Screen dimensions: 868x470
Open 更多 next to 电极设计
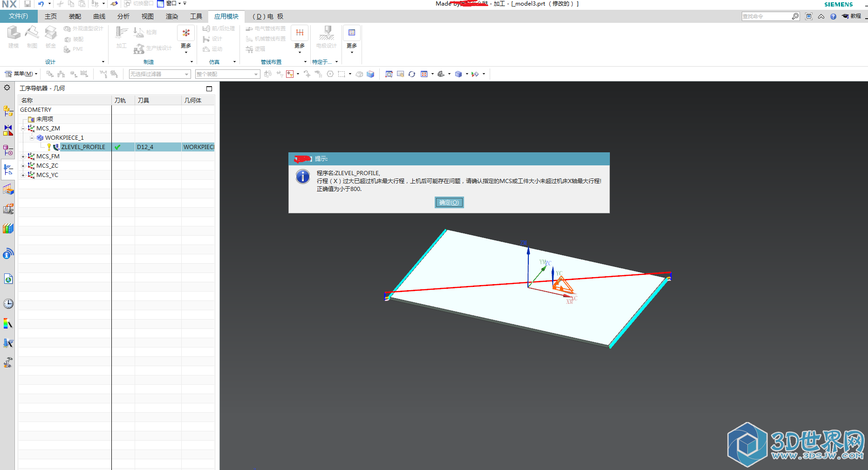[352, 39]
